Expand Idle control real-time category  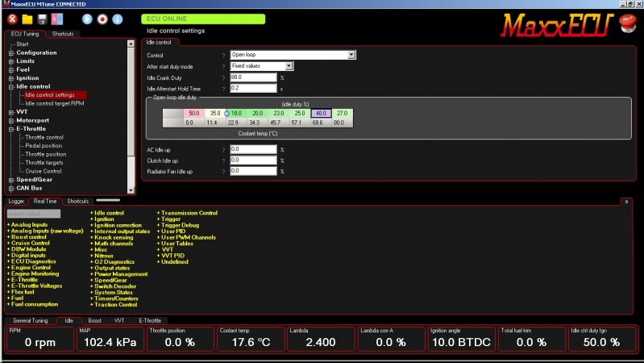point(109,213)
